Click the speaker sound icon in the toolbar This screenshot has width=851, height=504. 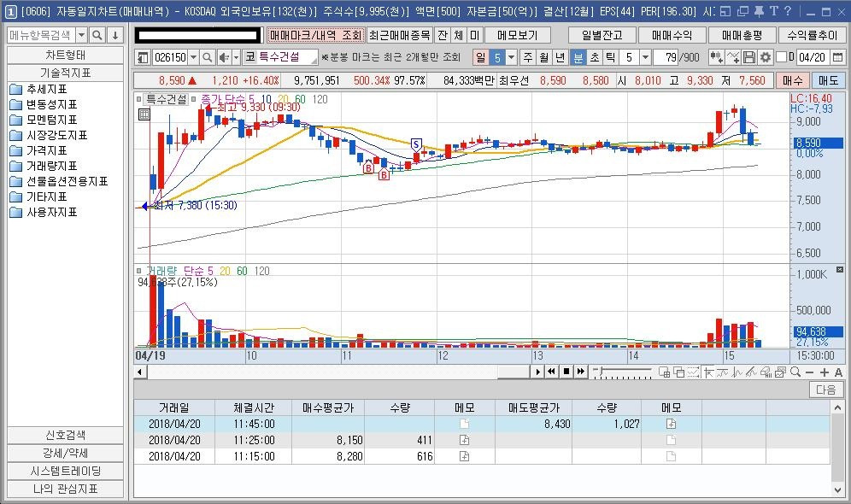coord(224,57)
